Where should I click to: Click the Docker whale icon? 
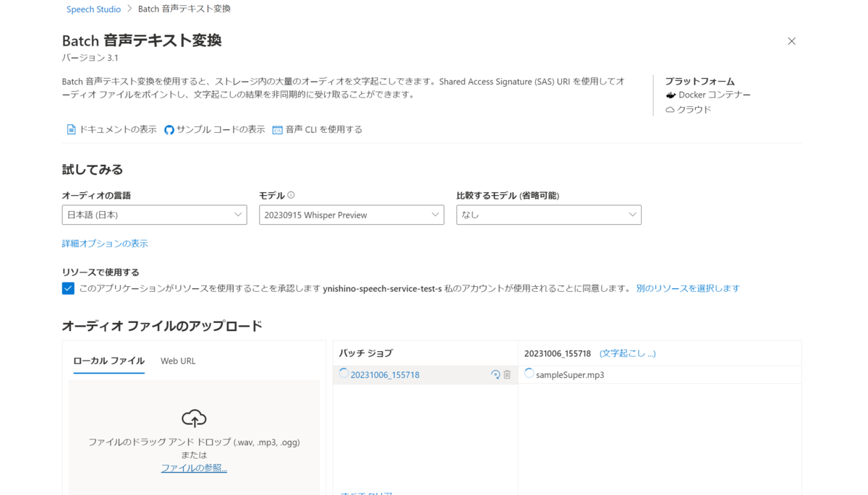pyautogui.click(x=671, y=95)
